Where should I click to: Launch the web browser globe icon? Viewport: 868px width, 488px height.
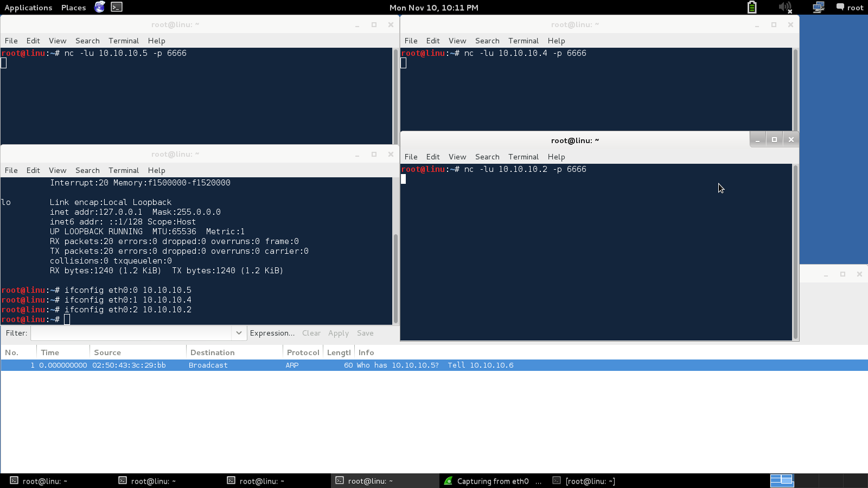[100, 7]
